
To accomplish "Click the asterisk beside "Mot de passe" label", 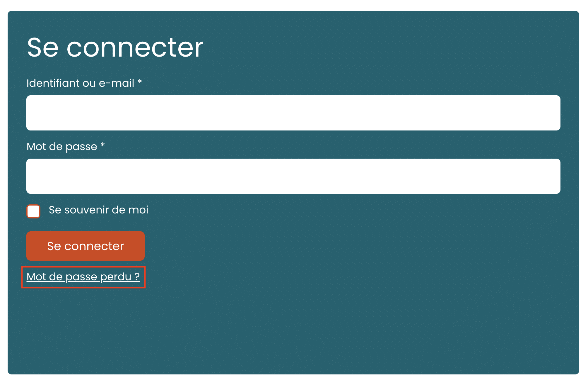I will point(102,145).
